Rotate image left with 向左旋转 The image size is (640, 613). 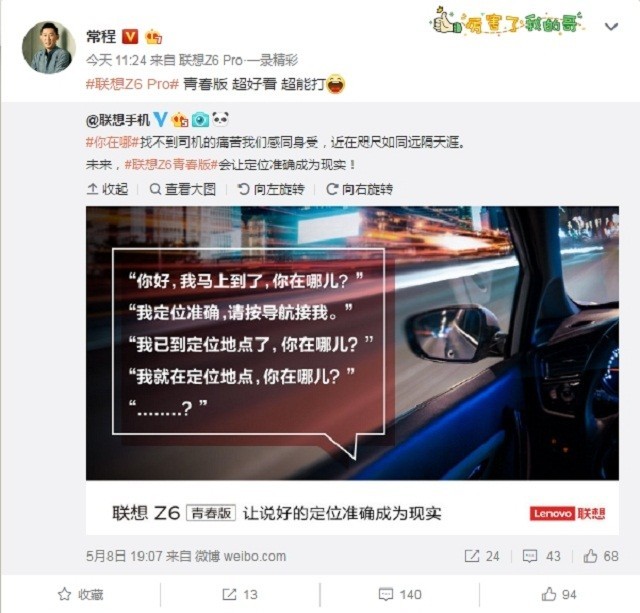point(271,189)
